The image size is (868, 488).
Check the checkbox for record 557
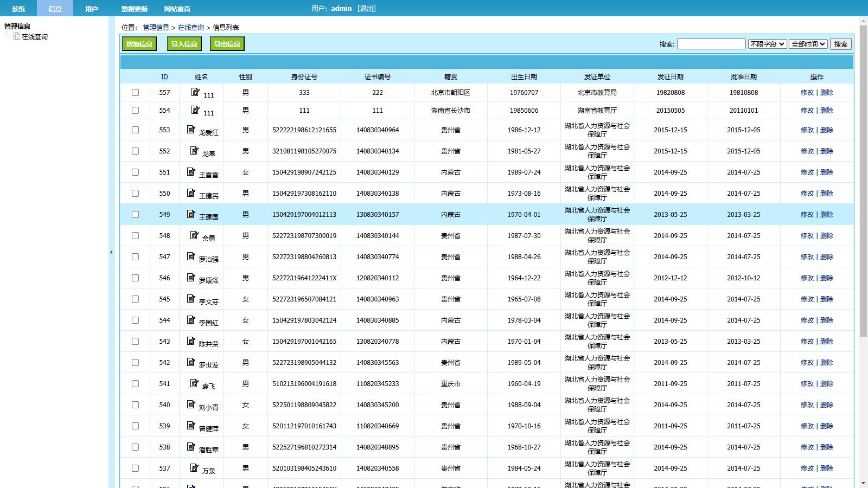[135, 92]
